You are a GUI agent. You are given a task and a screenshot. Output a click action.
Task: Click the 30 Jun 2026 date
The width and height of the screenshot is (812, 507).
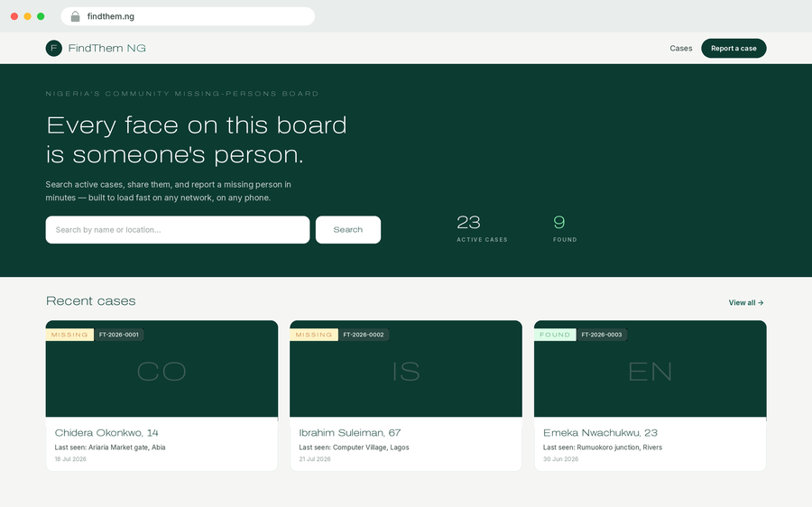(561, 459)
